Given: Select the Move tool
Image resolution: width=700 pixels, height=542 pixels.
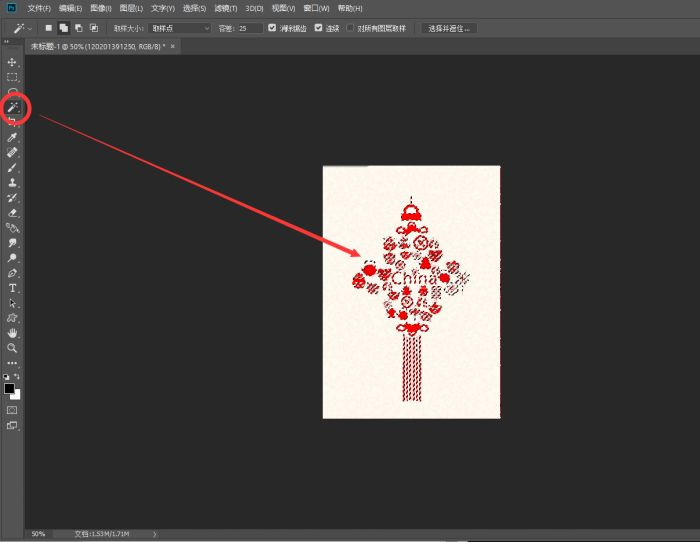Looking at the screenshot, I should 13,62.
